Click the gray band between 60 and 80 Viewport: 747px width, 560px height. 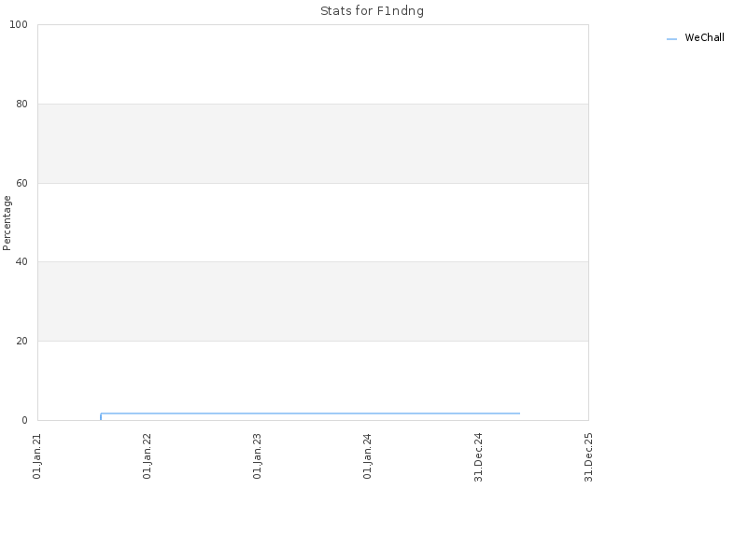[x=313, y=144]
